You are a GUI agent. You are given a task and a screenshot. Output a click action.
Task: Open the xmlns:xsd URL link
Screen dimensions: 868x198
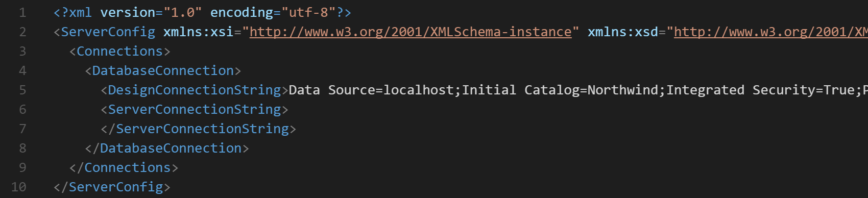[770, 32]
